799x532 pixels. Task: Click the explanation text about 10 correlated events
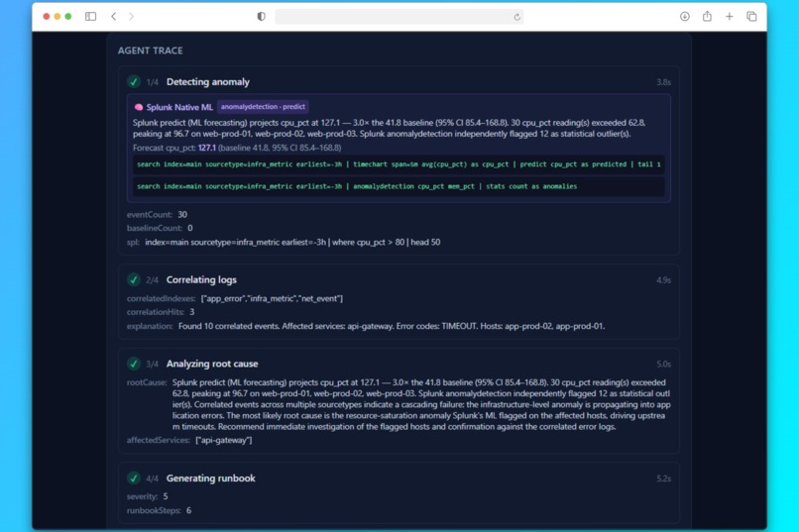click(x=392, y=326)
